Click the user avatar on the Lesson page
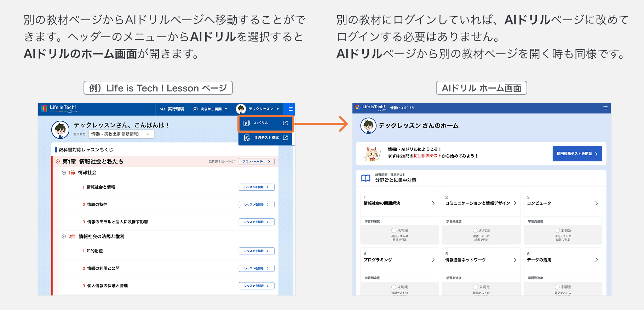 point(60,130)
